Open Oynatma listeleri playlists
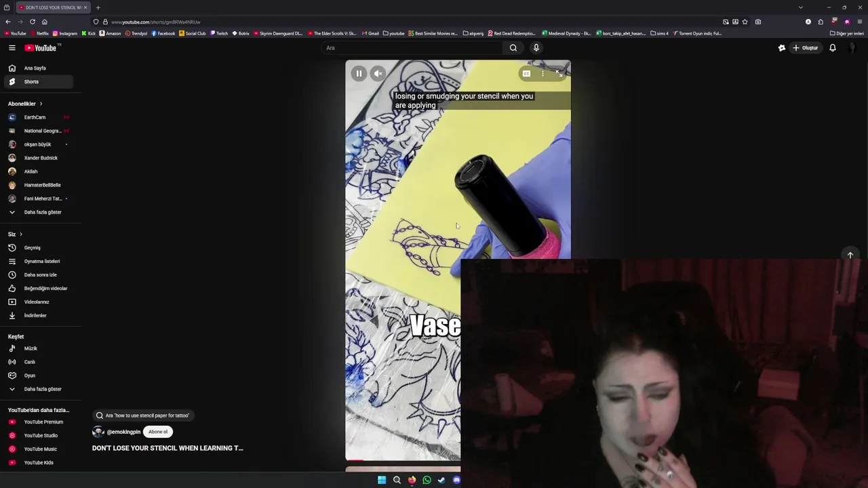 click(x=37, y=261)
